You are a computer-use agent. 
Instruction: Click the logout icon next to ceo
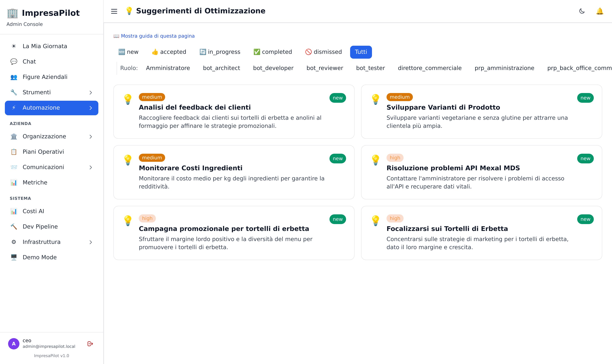click(90, 344)
